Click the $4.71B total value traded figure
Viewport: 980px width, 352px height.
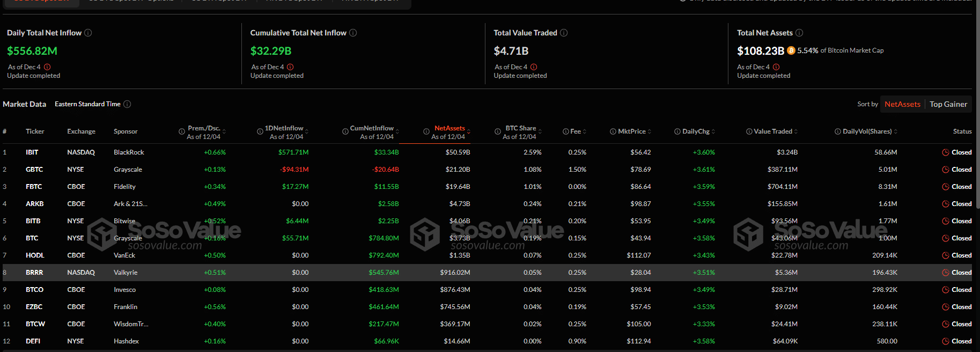point(511,51)
